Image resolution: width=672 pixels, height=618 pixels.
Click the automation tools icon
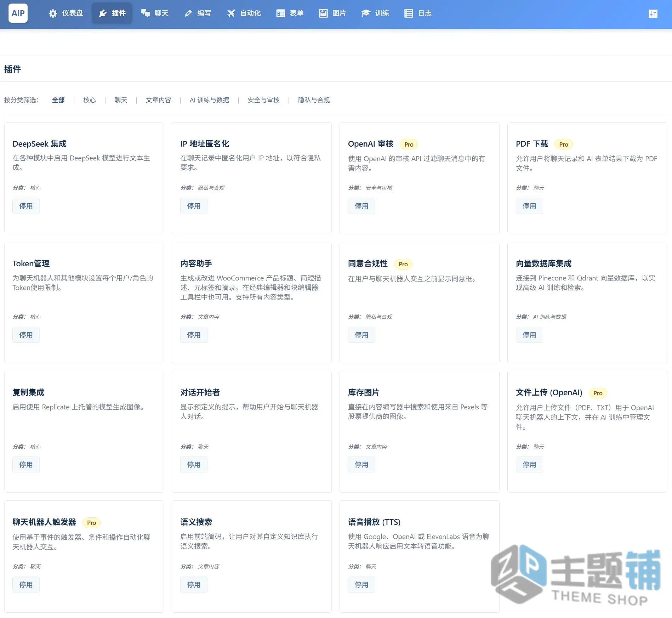tap(231, 13)
